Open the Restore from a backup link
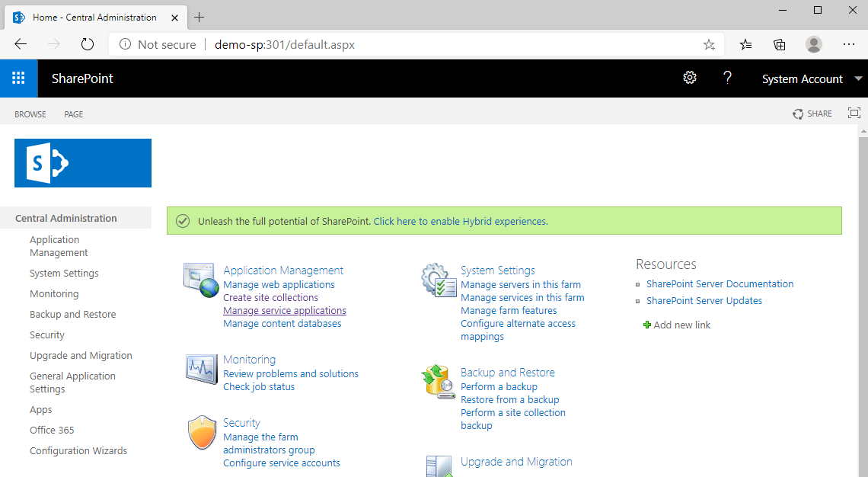 510,399
